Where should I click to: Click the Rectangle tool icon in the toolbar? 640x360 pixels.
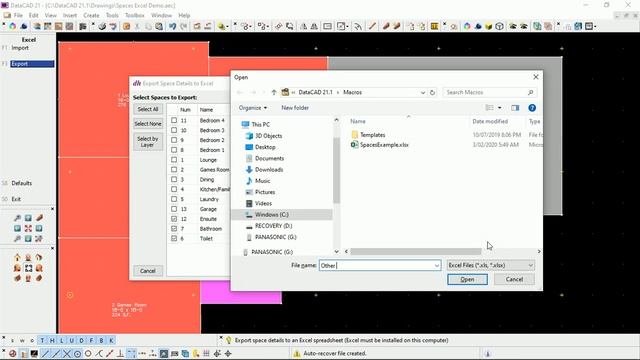(327, 26)
